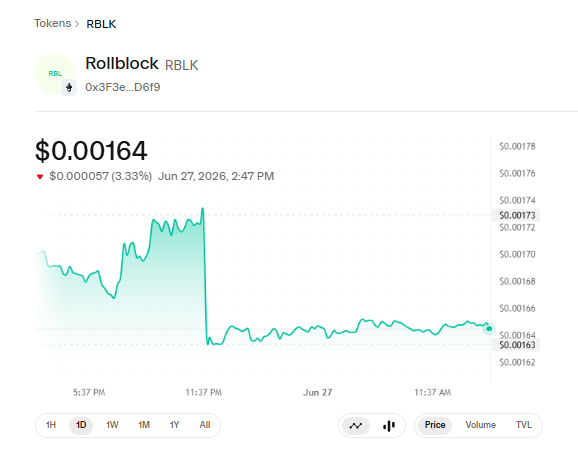The height and width of the screenshot is (466, 578).
Task: Select the 1H time range
Action: coord(51,425)
